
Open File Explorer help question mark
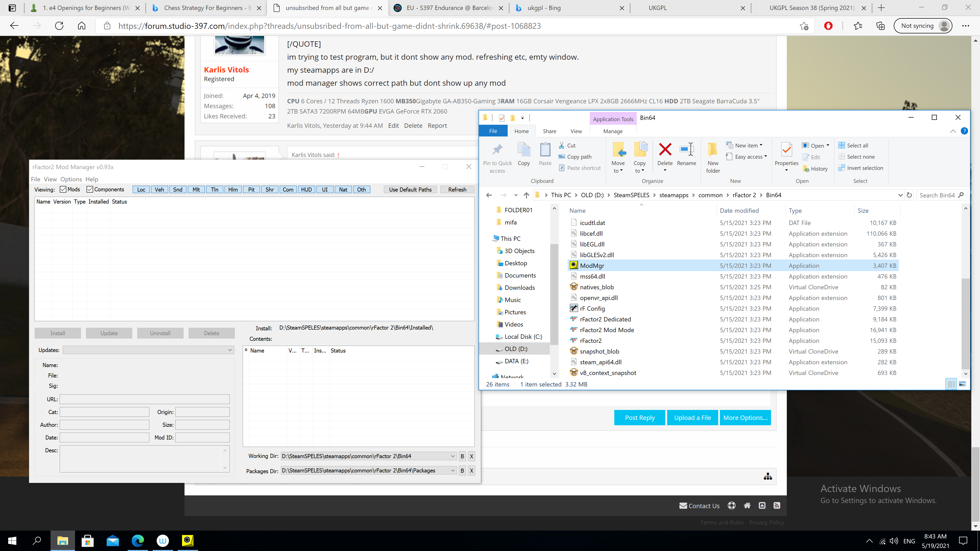tap(964, 131)
